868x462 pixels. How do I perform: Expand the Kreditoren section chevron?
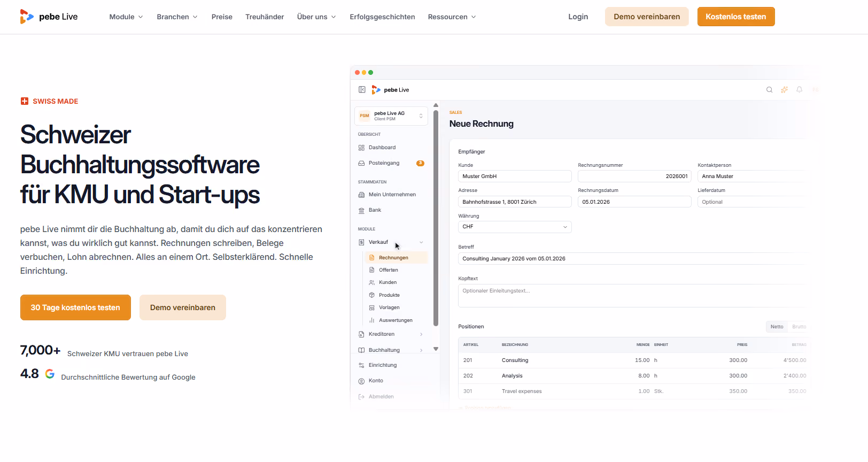click(421, 334)
